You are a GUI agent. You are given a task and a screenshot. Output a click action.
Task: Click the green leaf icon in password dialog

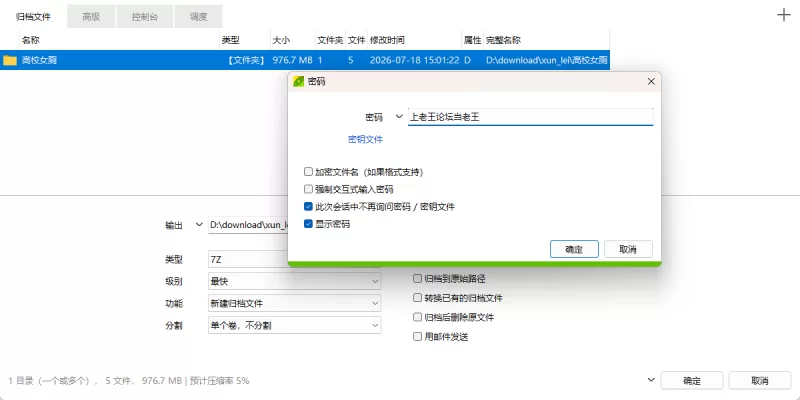coord(299,82)
